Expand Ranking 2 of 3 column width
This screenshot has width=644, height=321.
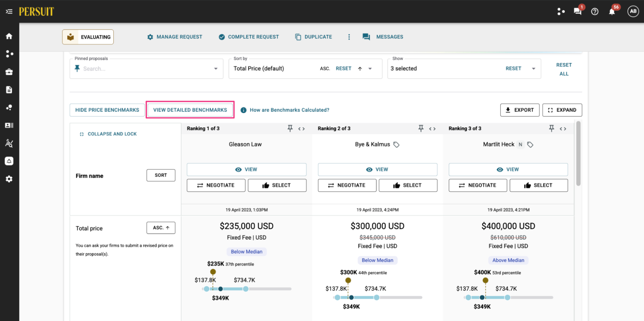(x=432, y=129)
